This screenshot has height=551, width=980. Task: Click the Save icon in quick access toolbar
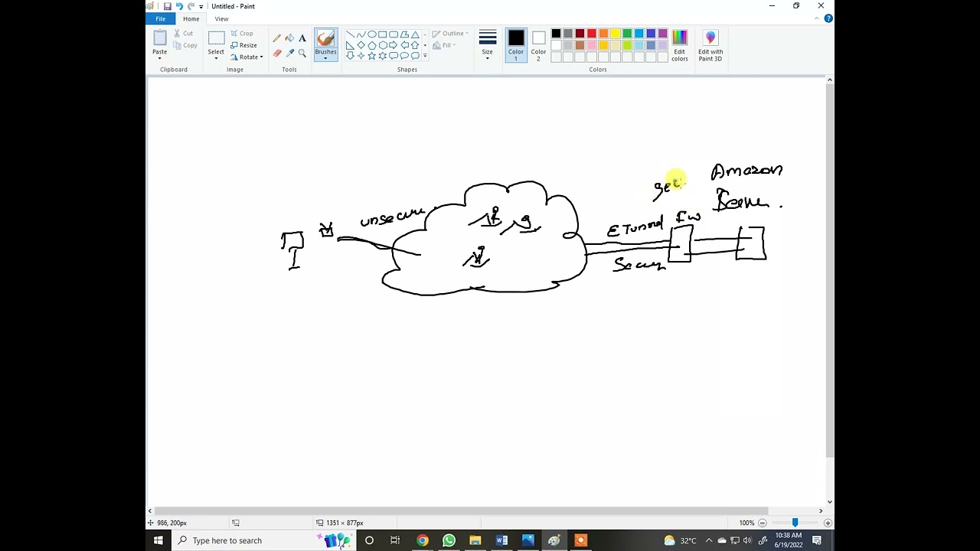point(167,6)
